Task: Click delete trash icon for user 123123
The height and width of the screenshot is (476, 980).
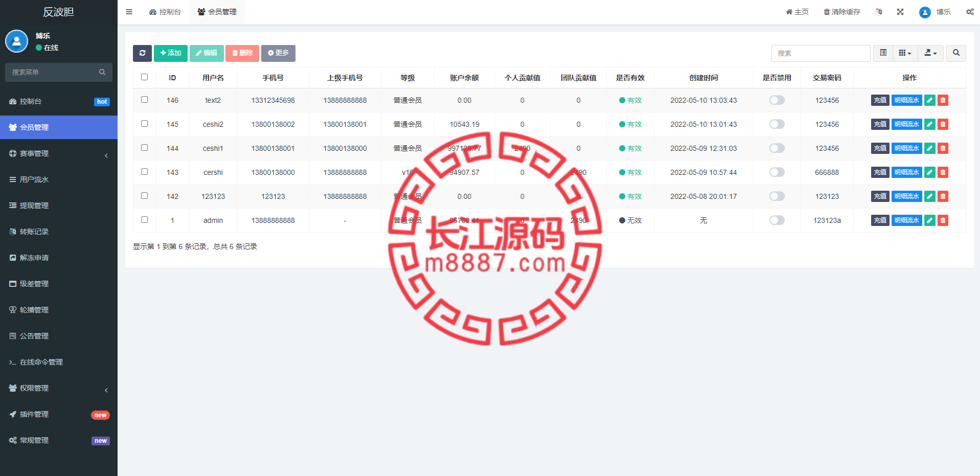Action: click(x=943, y=196)
